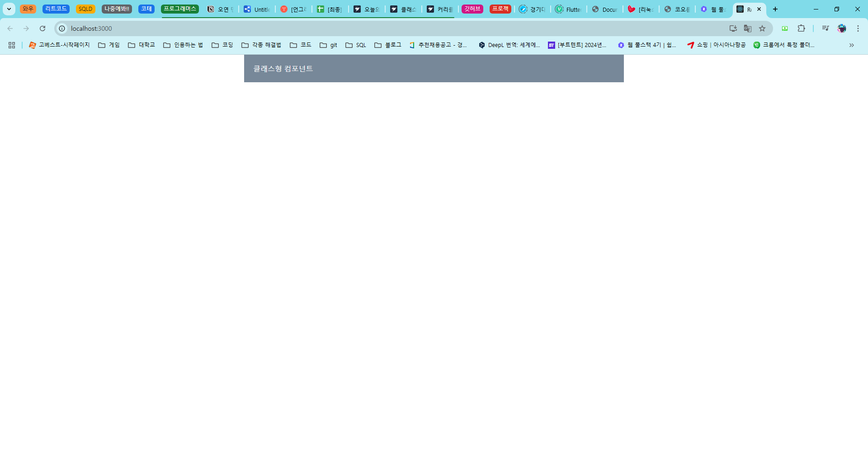Go back to previous page
The height and width of the screenshot is (470, 868).
coord(10,28)
